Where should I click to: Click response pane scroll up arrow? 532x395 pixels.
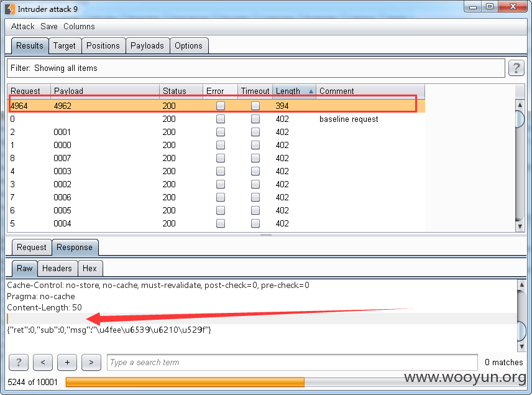521,285
